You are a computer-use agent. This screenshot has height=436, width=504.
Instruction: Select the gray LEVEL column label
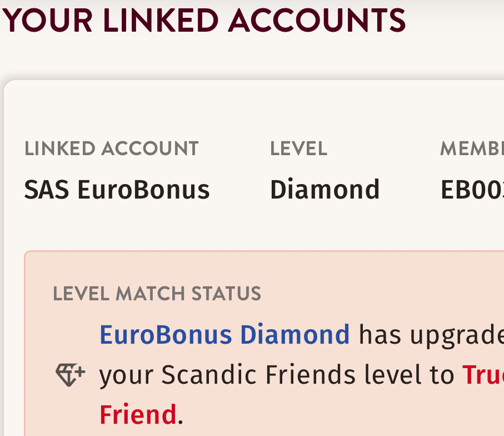298,148
